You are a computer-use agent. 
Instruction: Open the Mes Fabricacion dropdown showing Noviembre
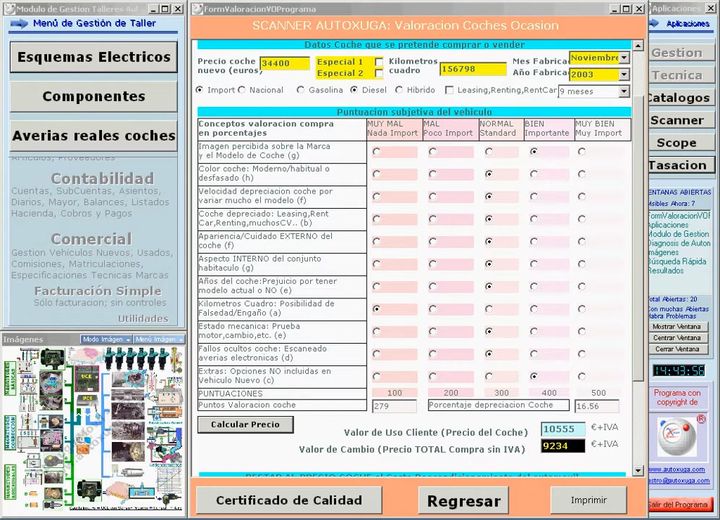[x=624, y=58]
